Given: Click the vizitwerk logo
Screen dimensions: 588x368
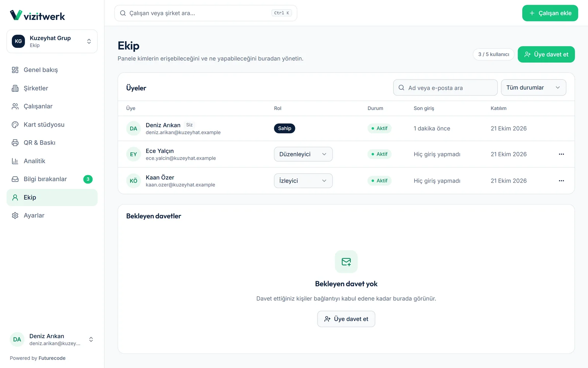Looking at the screenshot, I should coord(37,15).
